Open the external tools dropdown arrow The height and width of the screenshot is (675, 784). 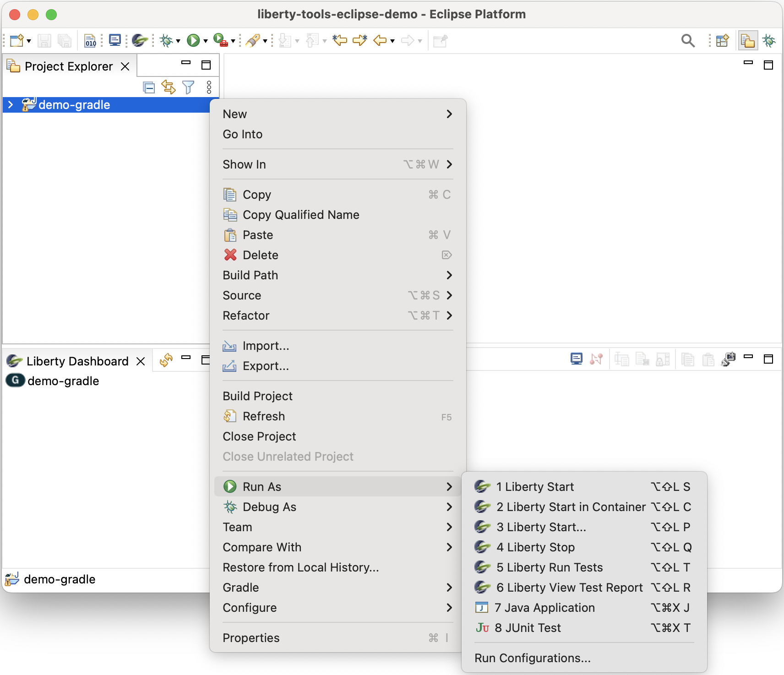[233, 41]
